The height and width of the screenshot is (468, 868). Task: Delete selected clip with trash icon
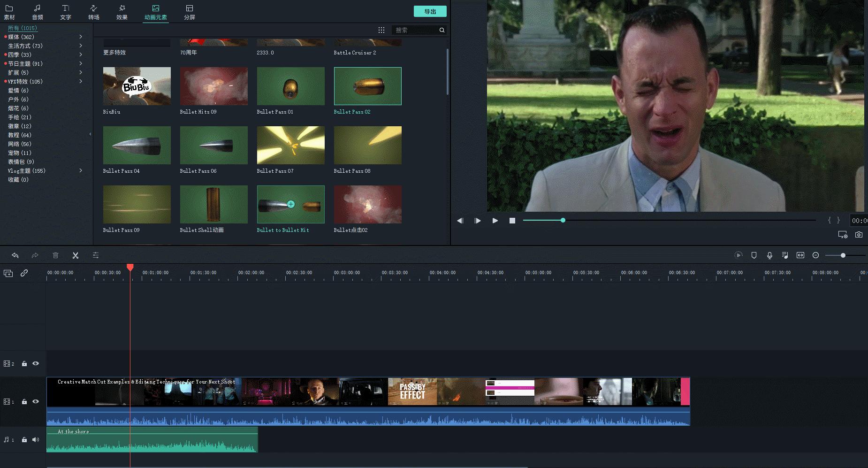click(x=55, y=255)
